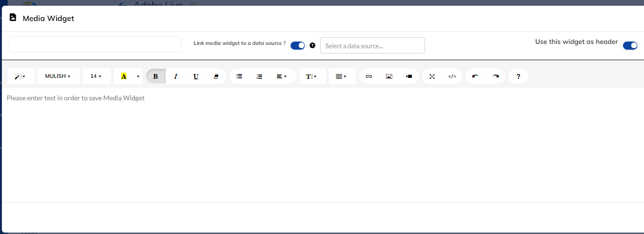Redo the last edit

pyautogui.click(x=496, y=76)
